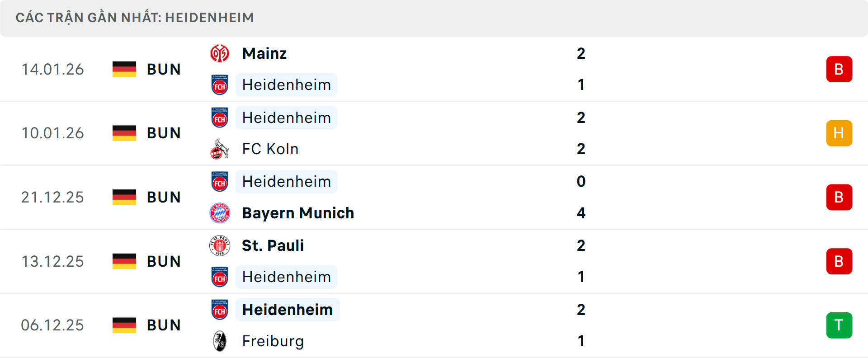The image size is (868, 358).
Task: Click the red B badge on the St. Pauli row
Action: 839,261
